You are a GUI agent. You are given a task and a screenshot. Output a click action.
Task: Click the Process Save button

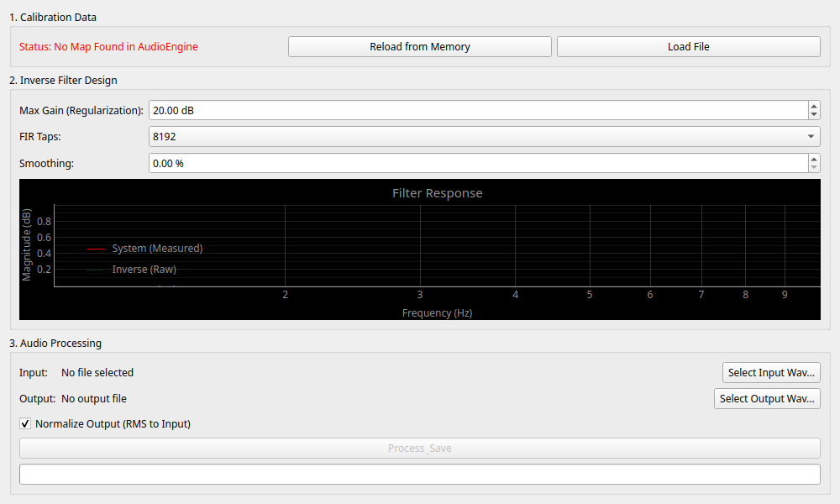click(x=419, y=449)
